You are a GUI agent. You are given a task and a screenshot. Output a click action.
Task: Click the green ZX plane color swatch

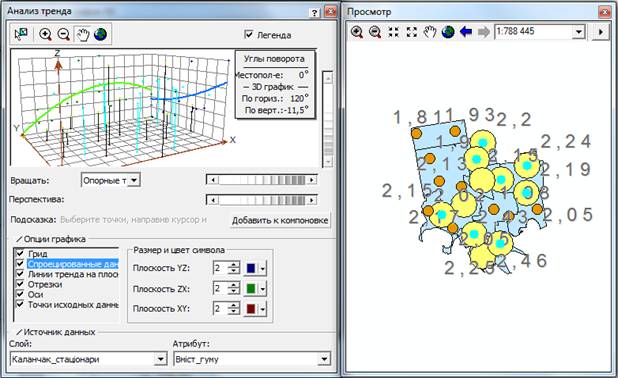251,289
